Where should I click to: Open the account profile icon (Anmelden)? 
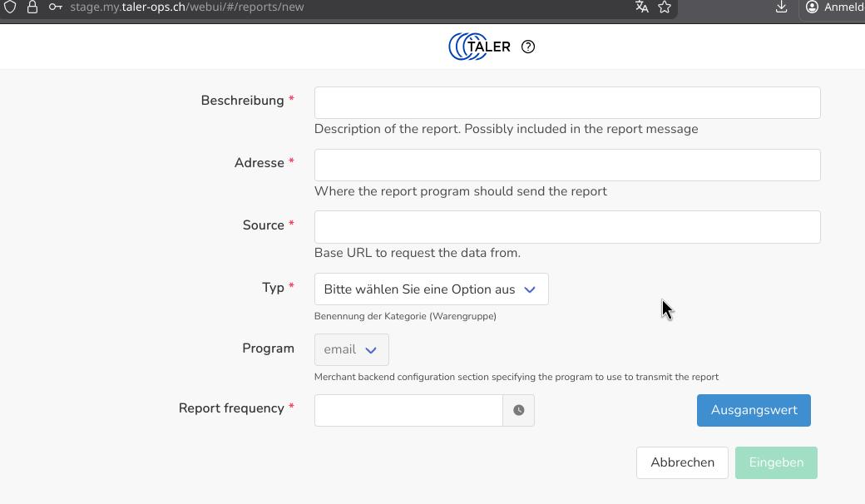[812, 7]
